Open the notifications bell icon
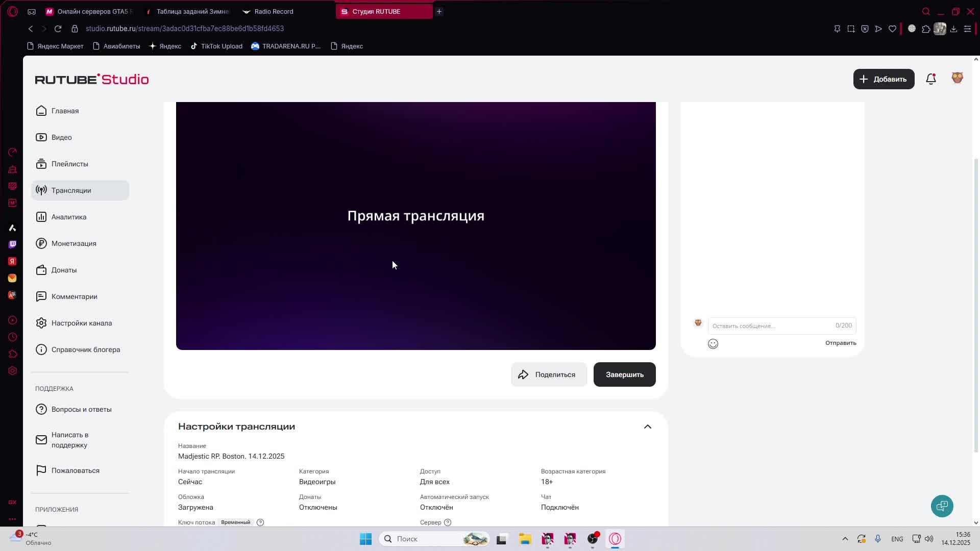The width and height of the screenshot is (980, 551). (930, 79)
